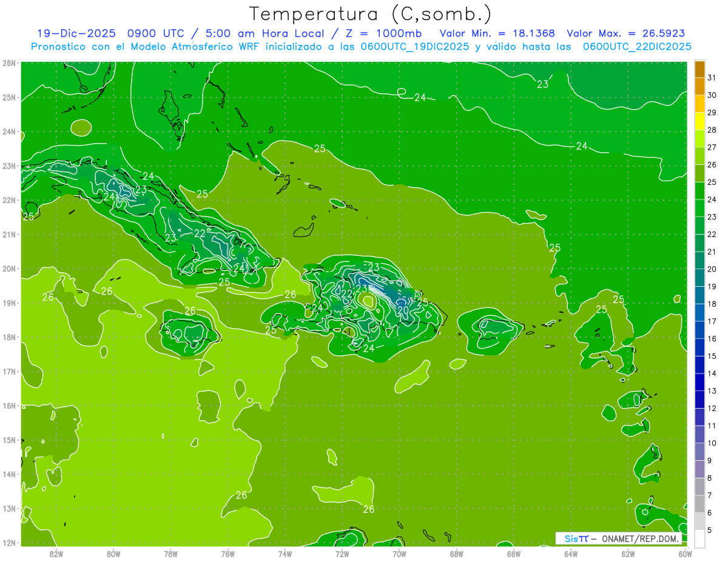The height and width of the screenshot is (562, 728).
Task: Click legend value "17" on color bar
Action: (712, 321)
